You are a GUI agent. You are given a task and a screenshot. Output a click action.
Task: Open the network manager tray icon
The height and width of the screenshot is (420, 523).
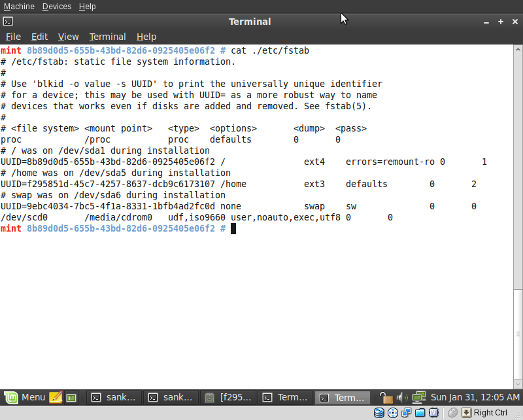[418, 396]
